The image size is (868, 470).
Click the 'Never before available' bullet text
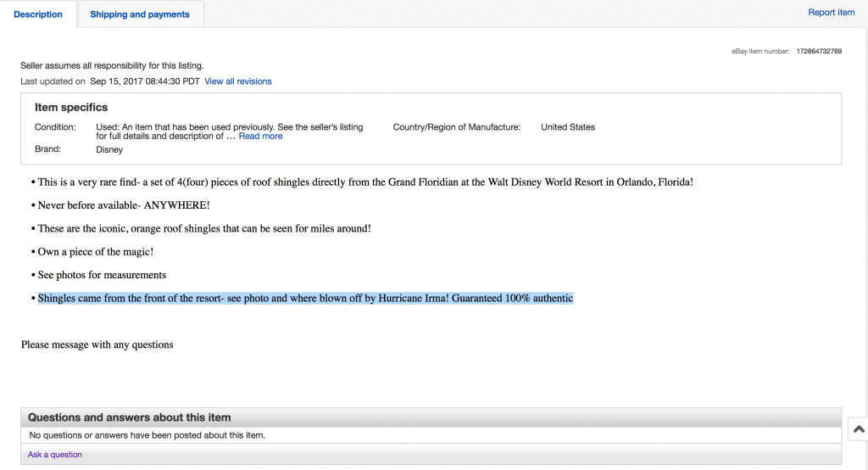click(x=123, y=205)
